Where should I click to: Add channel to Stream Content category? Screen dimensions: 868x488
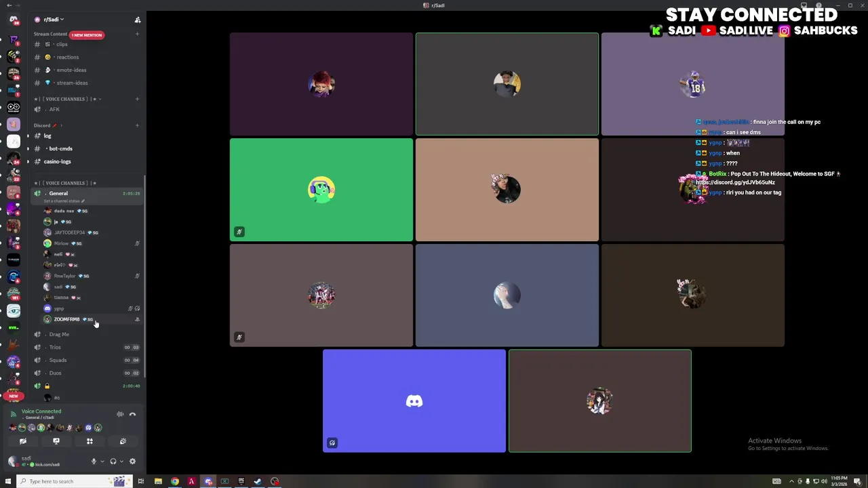[137, 34]
